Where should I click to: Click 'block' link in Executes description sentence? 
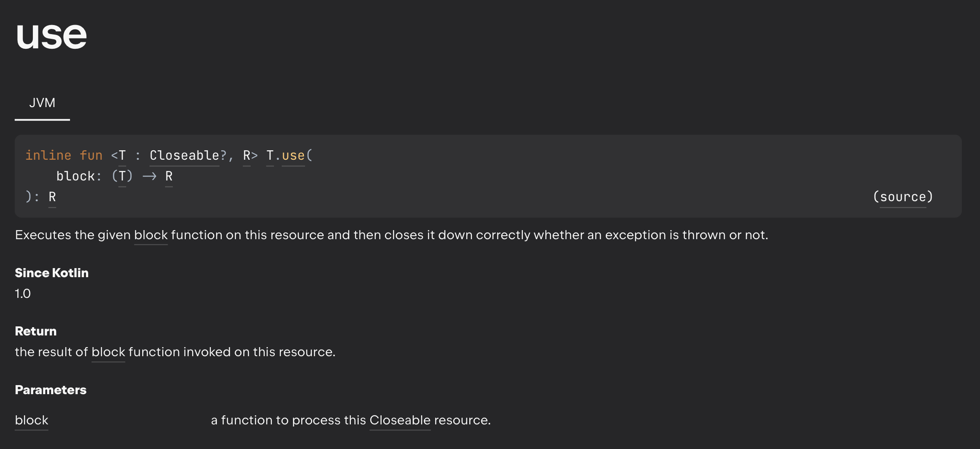pyautogui.click(x=151, y=235)
